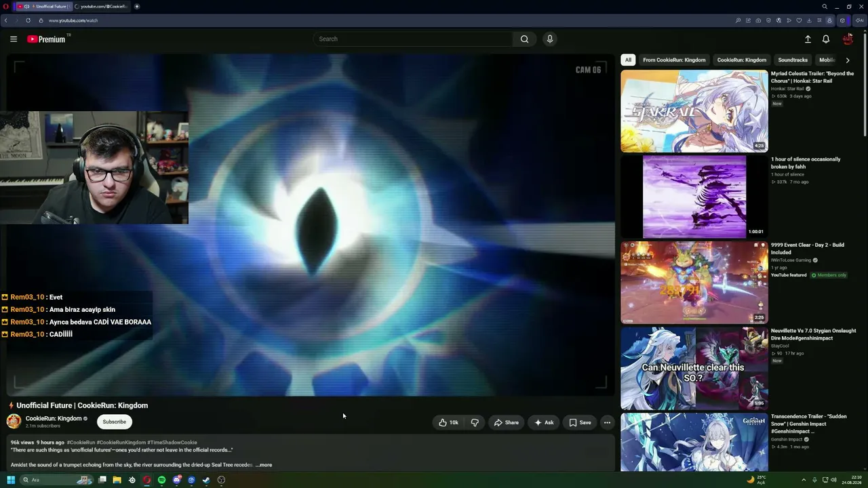Open the Transcendence Trailer Sudden Snow thumbnail

click(694, 442)
